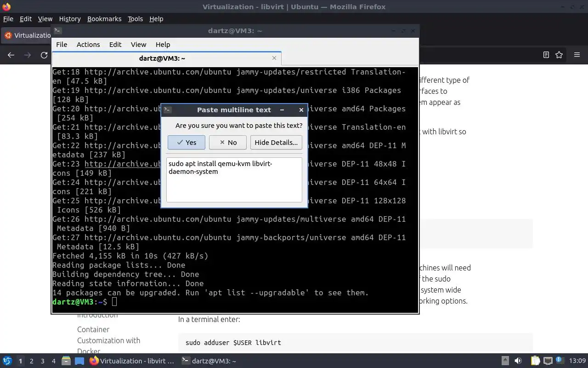Click the terminal prompt dartz@VM3
Screen dimensions: 588x368
coord(73,302)
